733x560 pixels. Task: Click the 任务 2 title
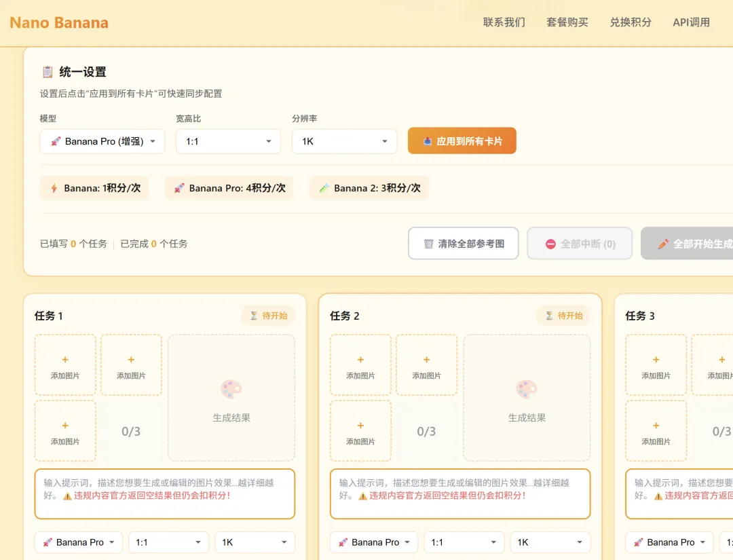tap(345, 316)
